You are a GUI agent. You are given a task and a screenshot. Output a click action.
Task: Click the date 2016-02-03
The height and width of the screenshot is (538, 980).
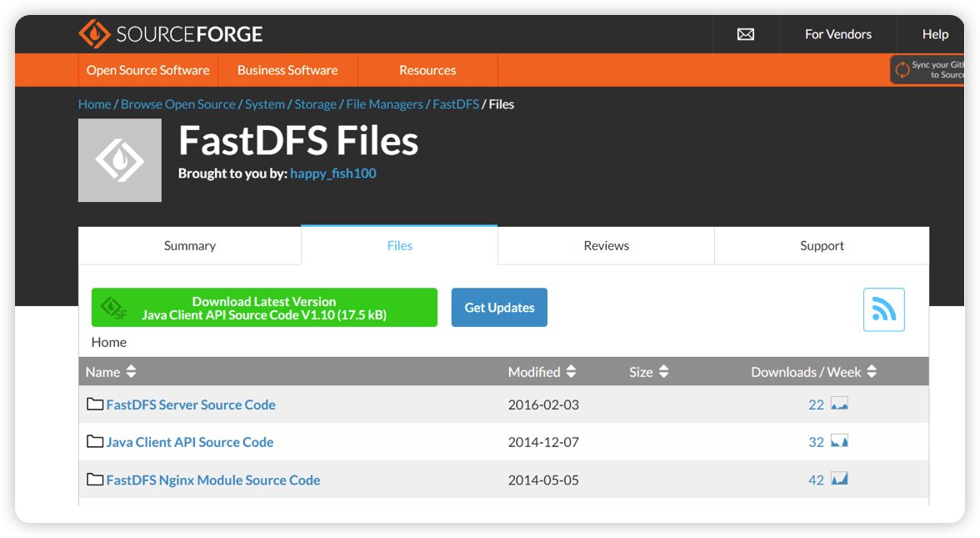[x=543, y=405]
